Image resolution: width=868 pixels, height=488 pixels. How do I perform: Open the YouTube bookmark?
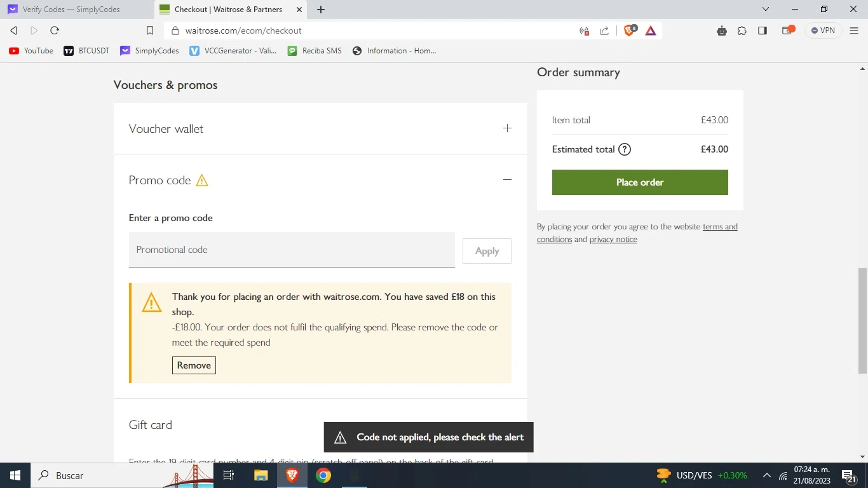point(31,51)
